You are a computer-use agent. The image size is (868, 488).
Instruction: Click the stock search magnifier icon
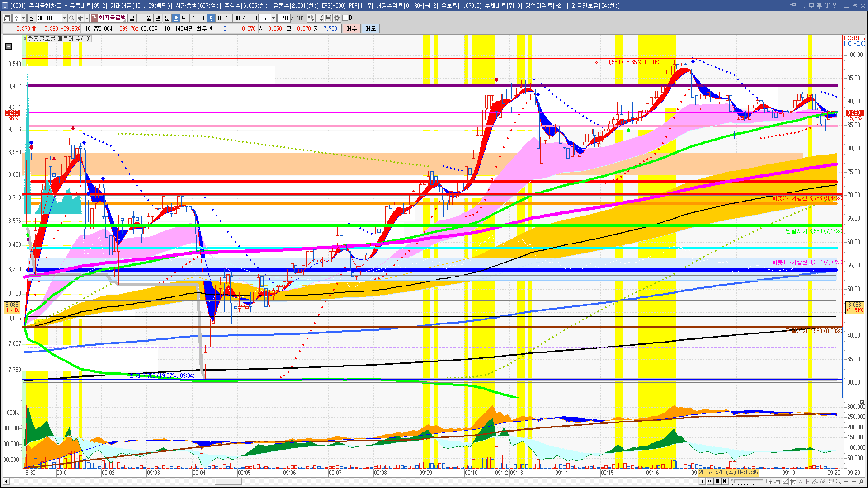pos(71,18)
